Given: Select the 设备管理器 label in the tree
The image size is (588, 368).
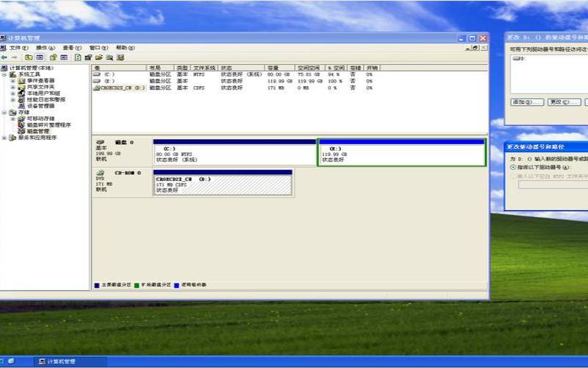Looking at the screenshot, I should pos(41,106).
